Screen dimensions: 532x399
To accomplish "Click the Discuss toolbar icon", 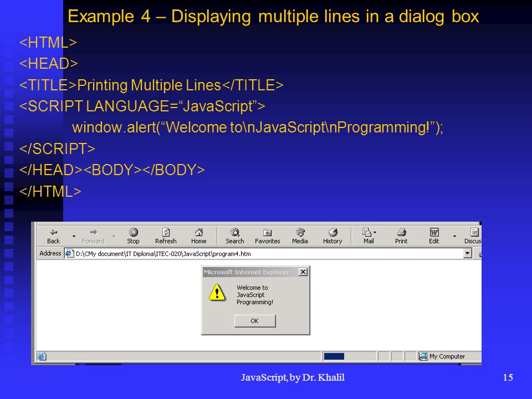I will 474,232.
